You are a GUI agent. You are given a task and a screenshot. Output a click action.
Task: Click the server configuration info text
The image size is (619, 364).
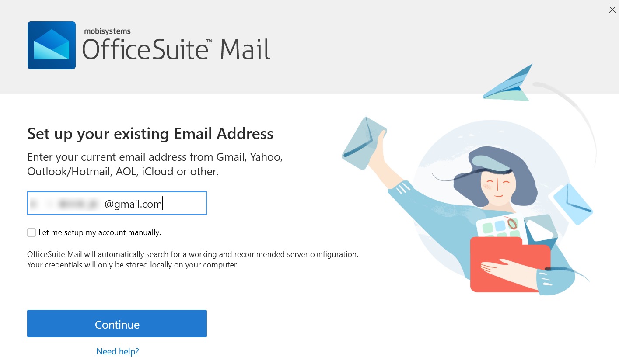click(x=193, y=260)
